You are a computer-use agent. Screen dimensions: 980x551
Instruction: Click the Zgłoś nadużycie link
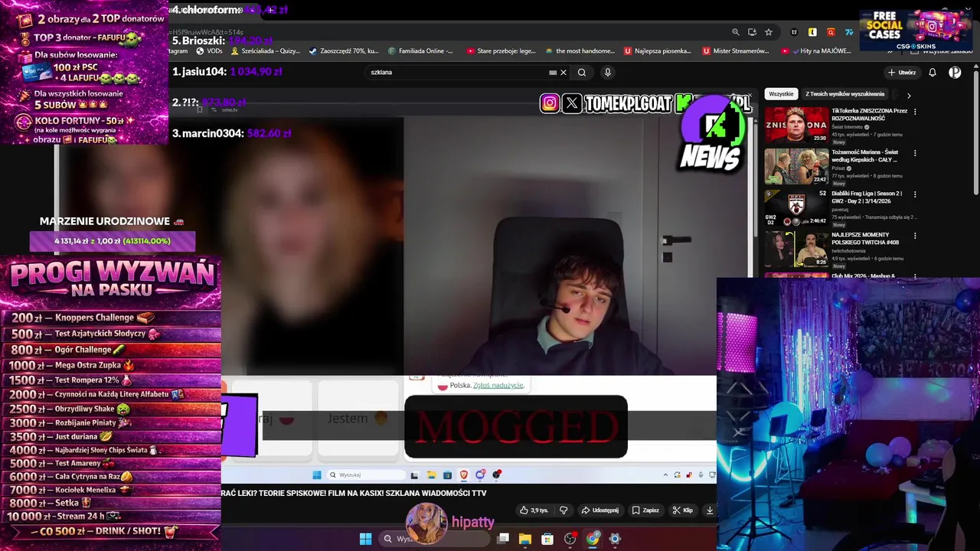coord(498,385)
